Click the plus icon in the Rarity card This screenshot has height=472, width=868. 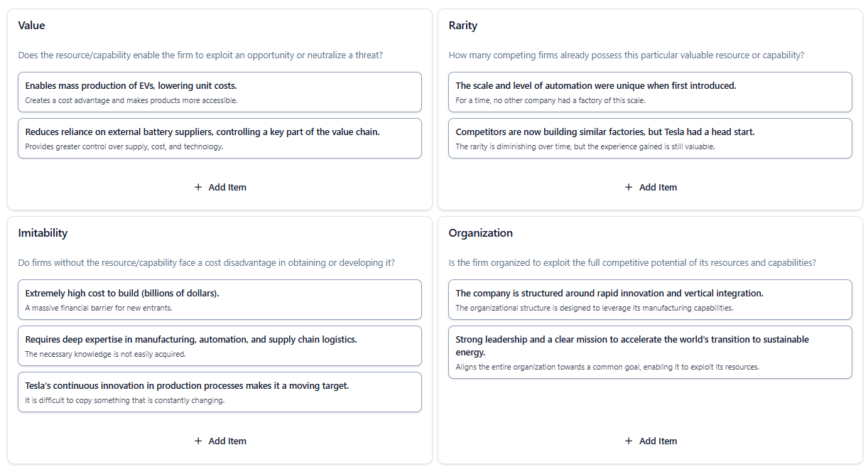[629, 188]
